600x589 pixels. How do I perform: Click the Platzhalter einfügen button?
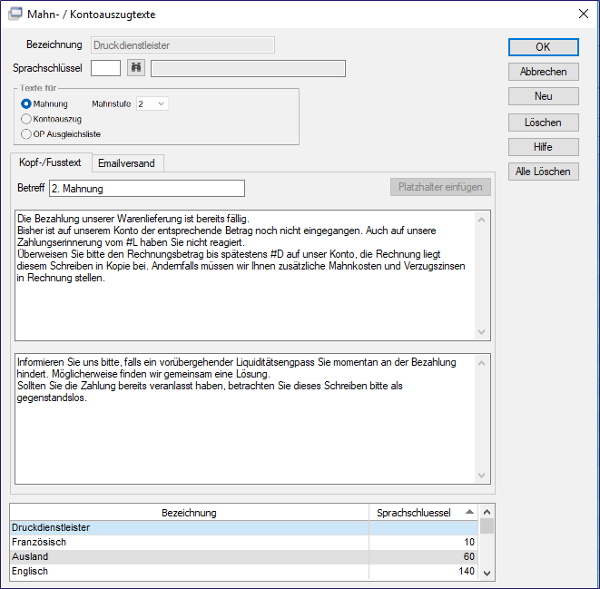[x=440, y=187]
